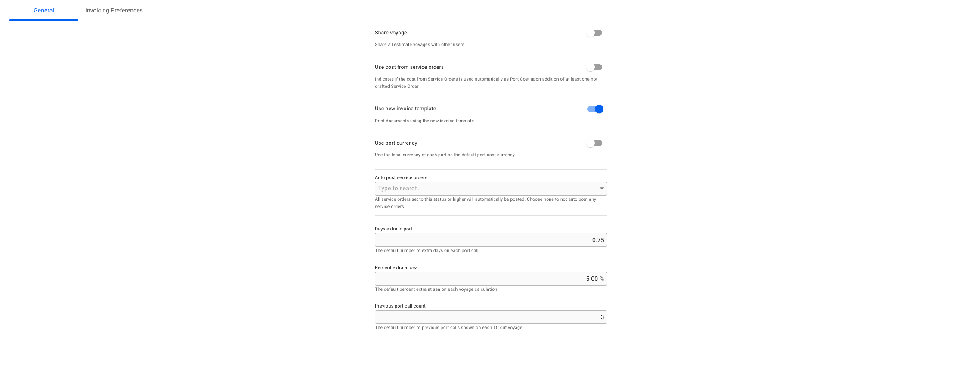
Task: Expand Auto post service orders dropdown arrow
Action: pyautogui.click(x=601, y=189)
